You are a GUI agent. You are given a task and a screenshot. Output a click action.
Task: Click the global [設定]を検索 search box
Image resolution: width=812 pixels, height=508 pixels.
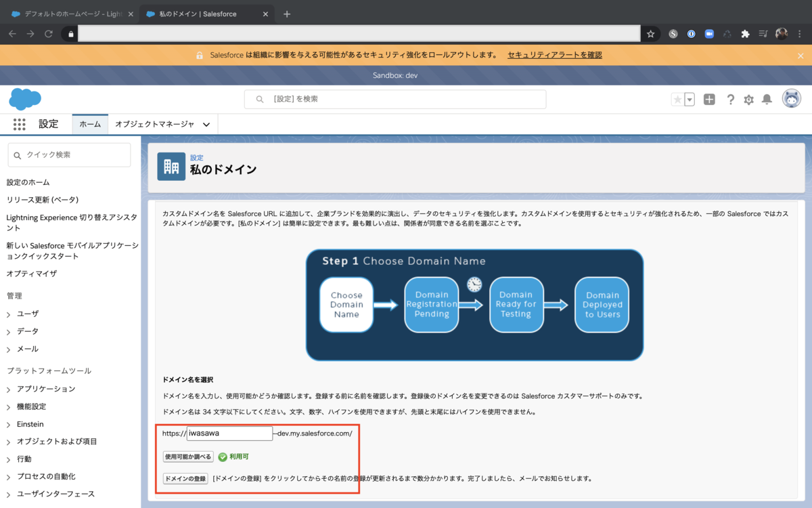click(x=395, y=99)
